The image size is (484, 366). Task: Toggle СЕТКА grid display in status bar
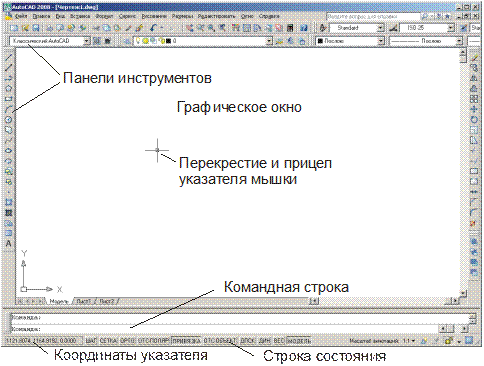pyautogui.click(x=108, y=341)
